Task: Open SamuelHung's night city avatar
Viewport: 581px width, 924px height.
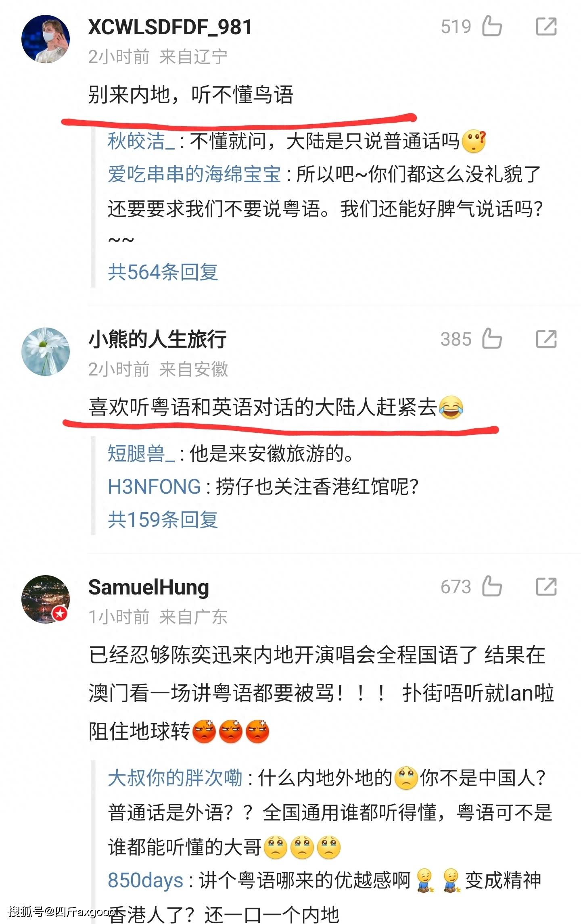Action: [x=46, y=599]
